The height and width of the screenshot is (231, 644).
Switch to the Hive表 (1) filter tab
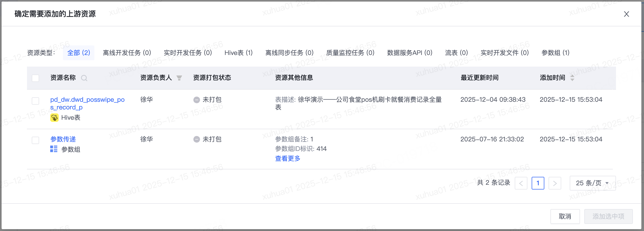click(238, 53)
